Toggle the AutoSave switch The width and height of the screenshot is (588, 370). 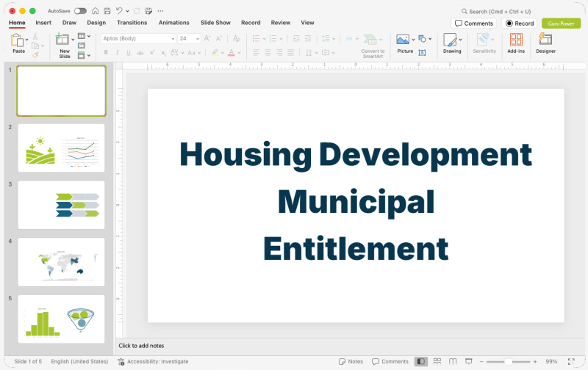80,11
